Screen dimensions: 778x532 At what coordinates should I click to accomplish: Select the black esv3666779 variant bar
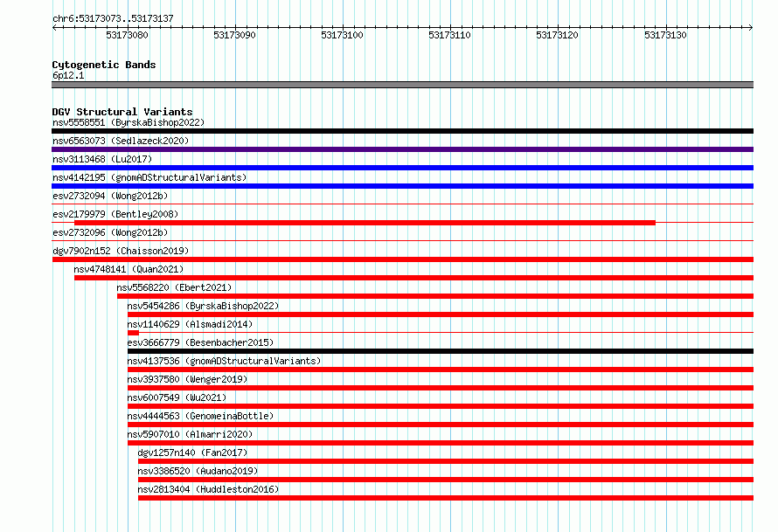point(441,351)
